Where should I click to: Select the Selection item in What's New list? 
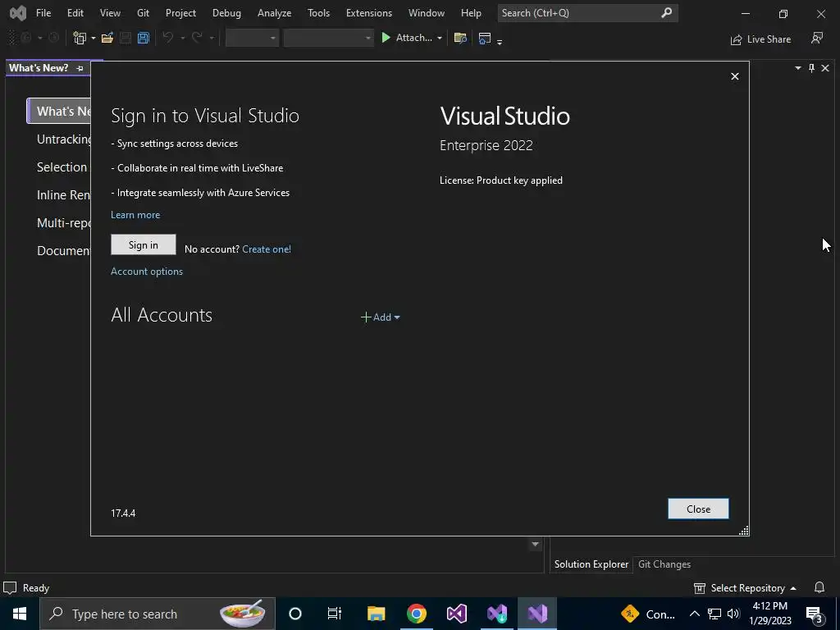62,167
